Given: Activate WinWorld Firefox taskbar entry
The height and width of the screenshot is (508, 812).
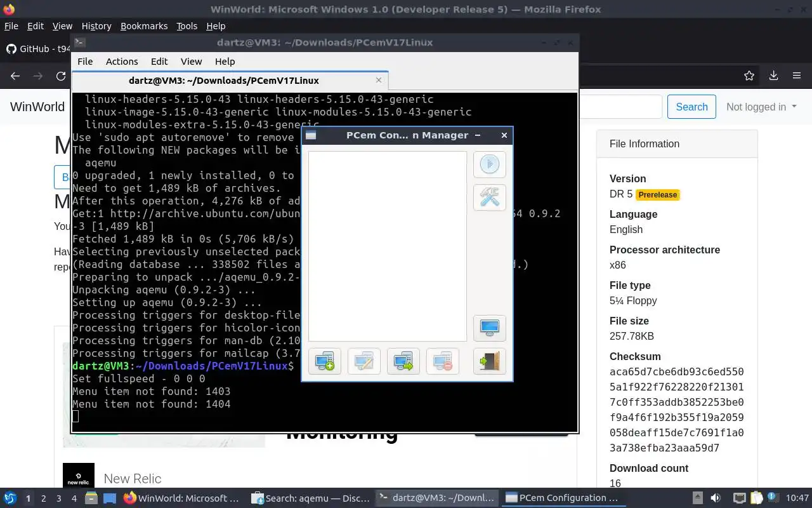Looking at the screenshot, I should [x=182, y=498].
